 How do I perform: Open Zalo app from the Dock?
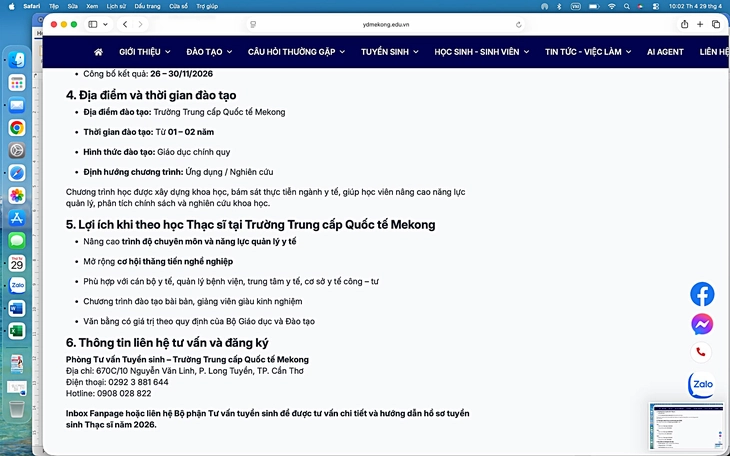17,286
